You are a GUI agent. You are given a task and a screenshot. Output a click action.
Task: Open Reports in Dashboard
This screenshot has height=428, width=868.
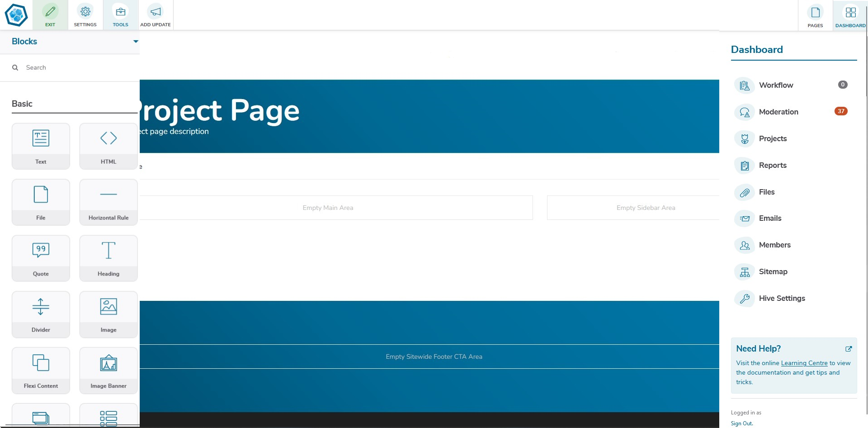773,165
